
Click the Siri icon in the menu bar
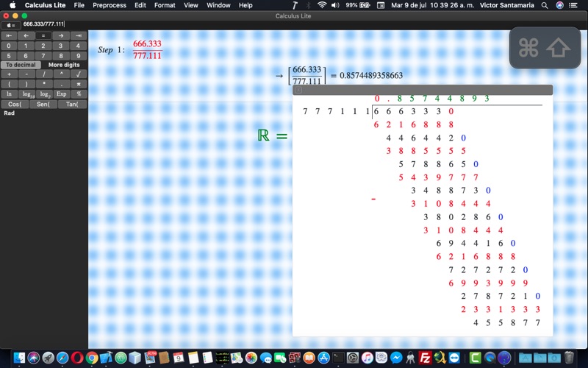[559, 5]
